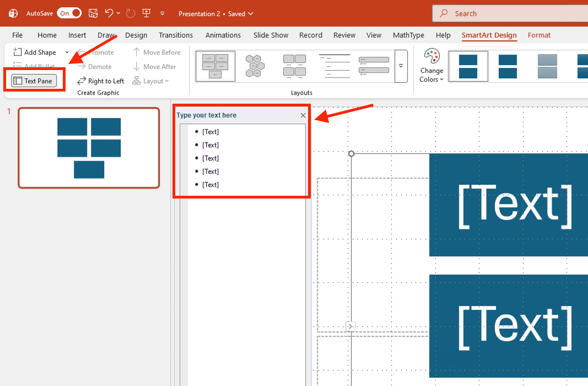
Task: Toggle Right to Left direction
Action: click(x=100, y=81)
